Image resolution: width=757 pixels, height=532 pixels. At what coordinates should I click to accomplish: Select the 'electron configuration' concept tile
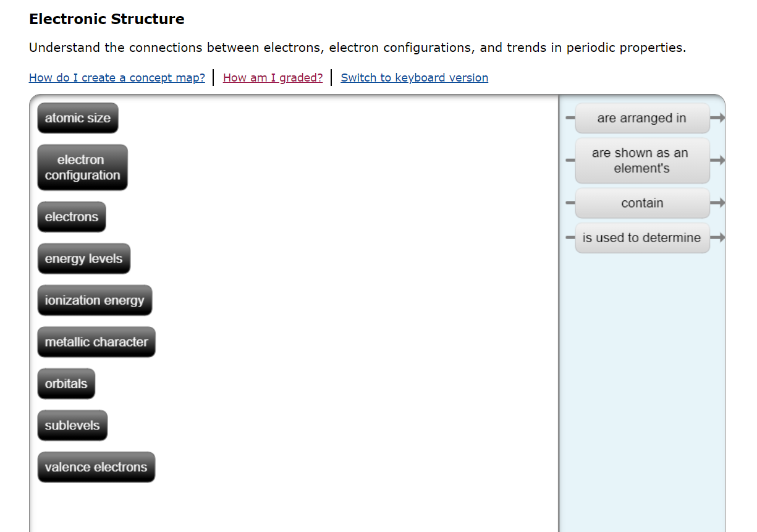82,167
